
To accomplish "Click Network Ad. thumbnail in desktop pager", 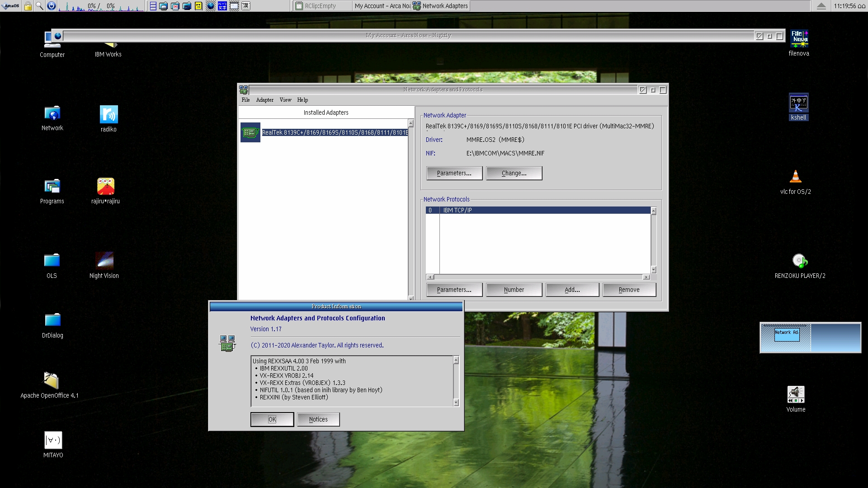I will 787,334.
